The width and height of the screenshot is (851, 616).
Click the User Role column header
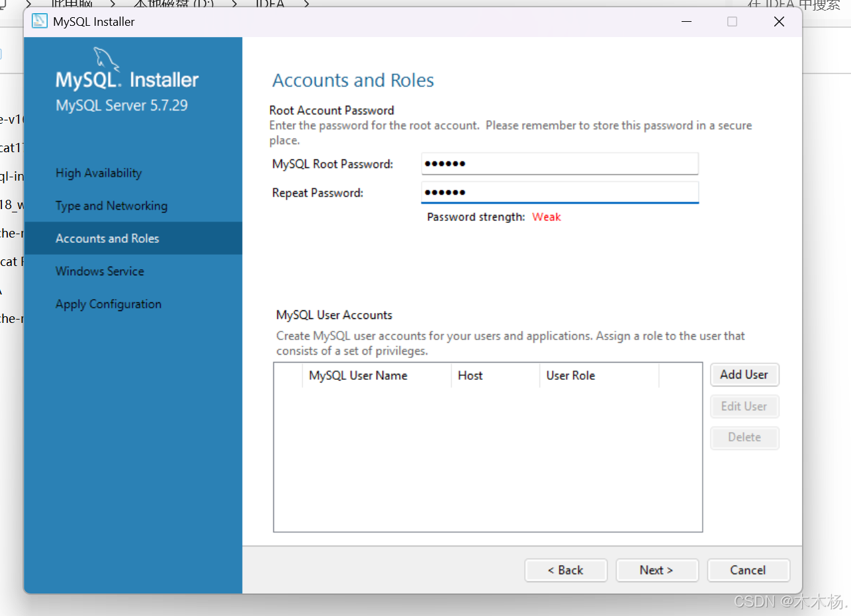coord(600,375)
